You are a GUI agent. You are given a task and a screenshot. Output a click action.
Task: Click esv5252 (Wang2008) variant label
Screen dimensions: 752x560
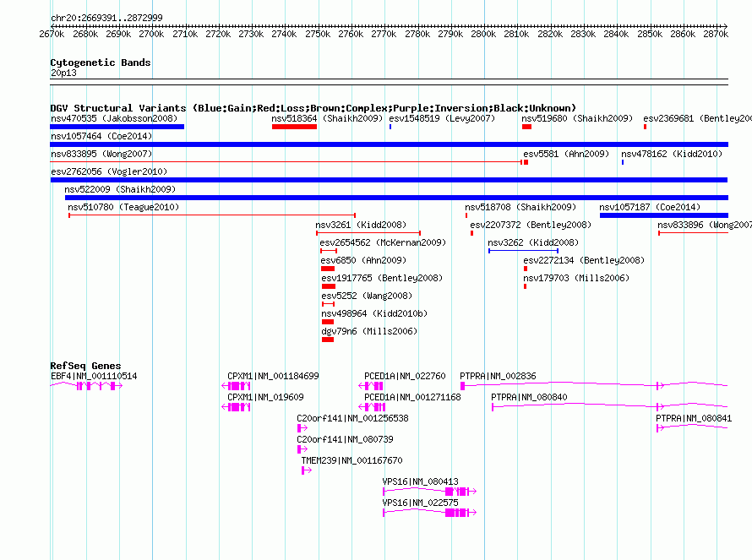[367, 296]
